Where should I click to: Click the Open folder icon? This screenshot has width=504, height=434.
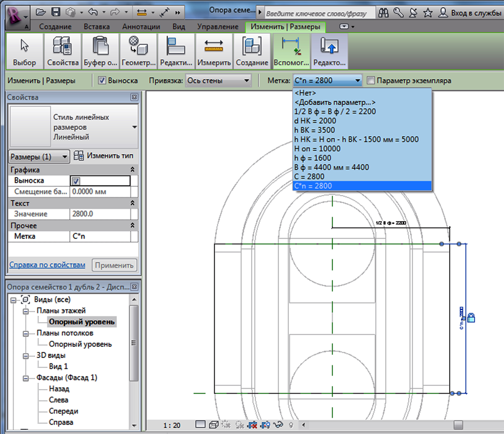(x=41, y=12)
